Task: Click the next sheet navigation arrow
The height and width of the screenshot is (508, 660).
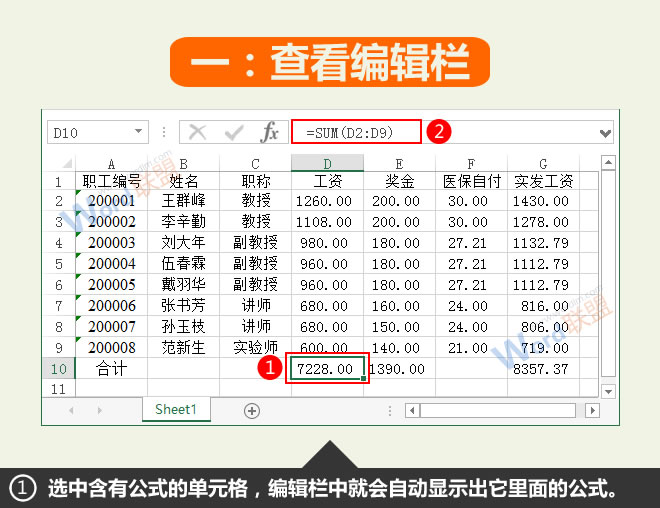Action: (98, 410)
